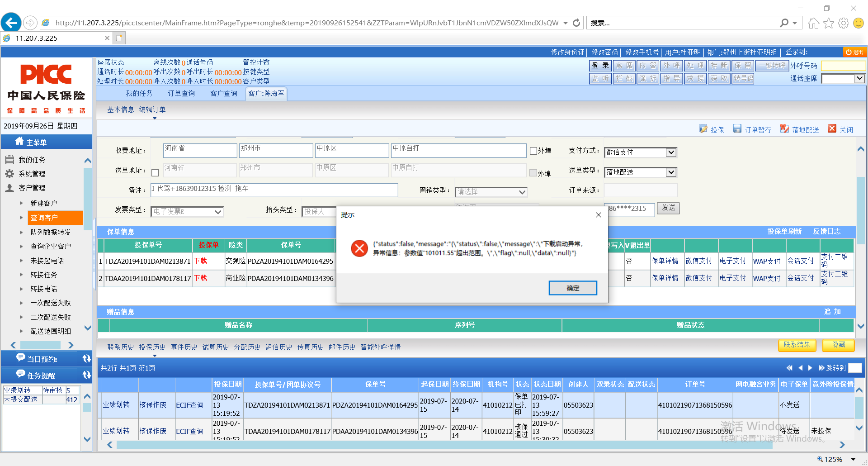Click the browser back arrow
This screenshot has height=466, width=868.
[11, 23]
